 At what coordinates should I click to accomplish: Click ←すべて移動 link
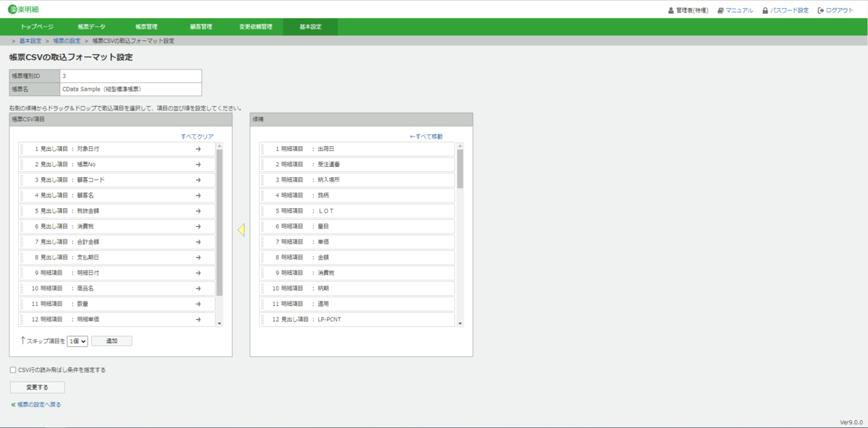tap(426, 136)
